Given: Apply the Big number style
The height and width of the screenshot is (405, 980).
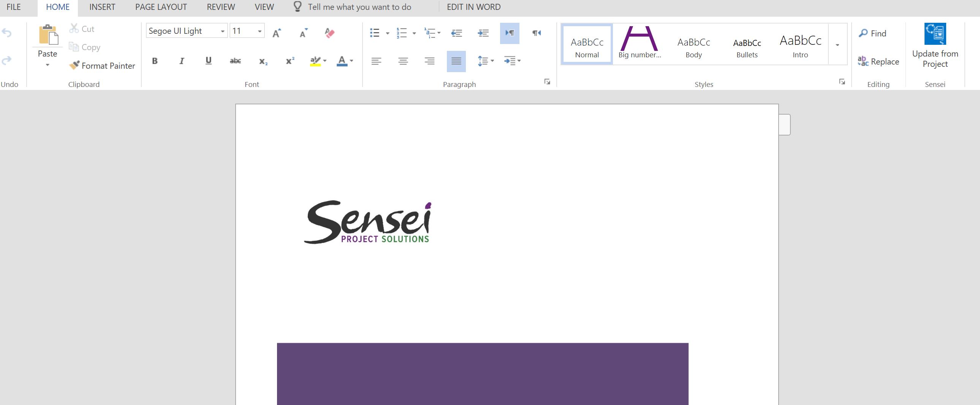Looking at the screenshot, I should (x=640, y=44).
